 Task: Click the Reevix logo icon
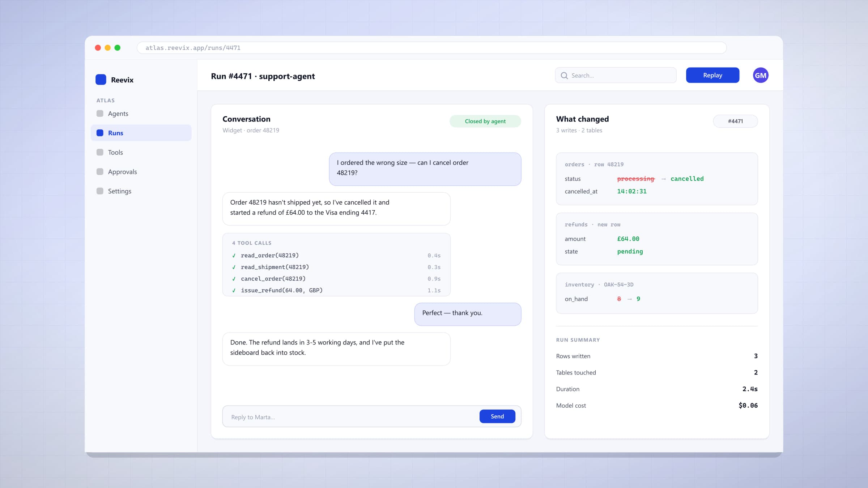coord(101,80)
